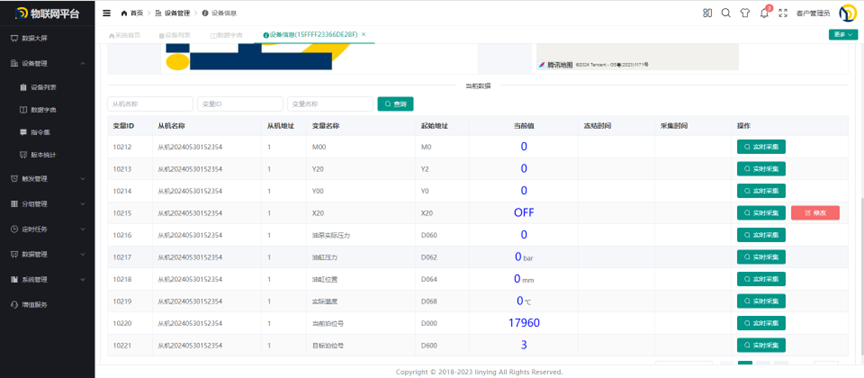Expand the 分组管理 sidebar menu
Image resolution: width=864 pixels, height=378 pixels.
coord(47,204)
